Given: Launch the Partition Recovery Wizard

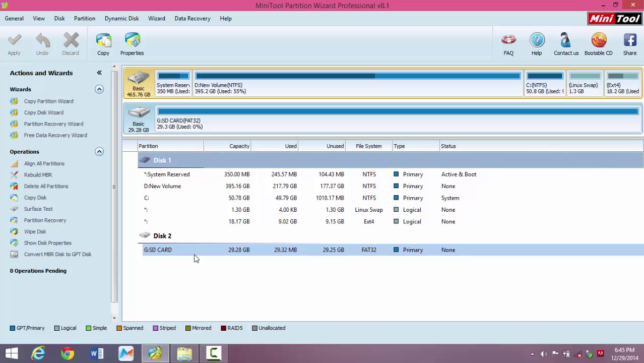Looking at the screenshot, I should (53, 124).
